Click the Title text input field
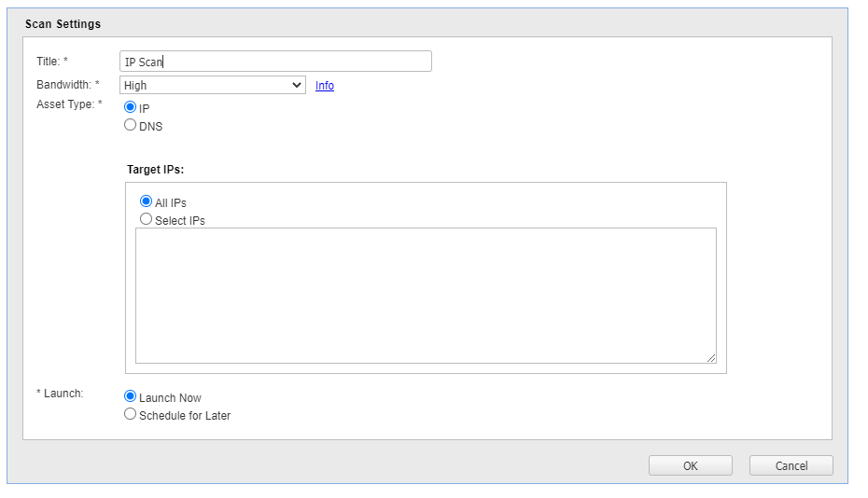Image resolution: width=868 pixels, height=498 pixels. [x=275, y=62]
